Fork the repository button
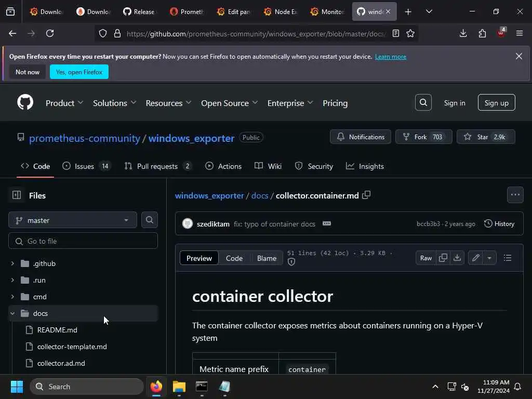532x399 pixels. 423,137
